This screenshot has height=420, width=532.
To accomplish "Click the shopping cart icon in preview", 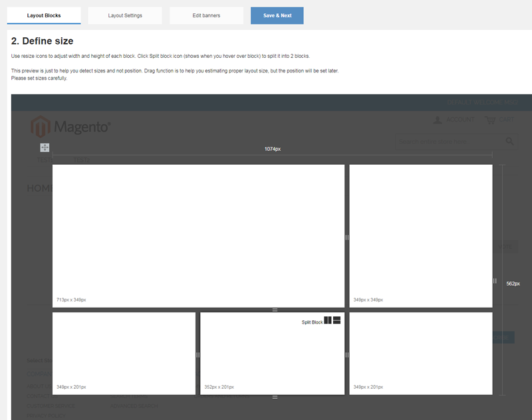I will click(490, 120).
